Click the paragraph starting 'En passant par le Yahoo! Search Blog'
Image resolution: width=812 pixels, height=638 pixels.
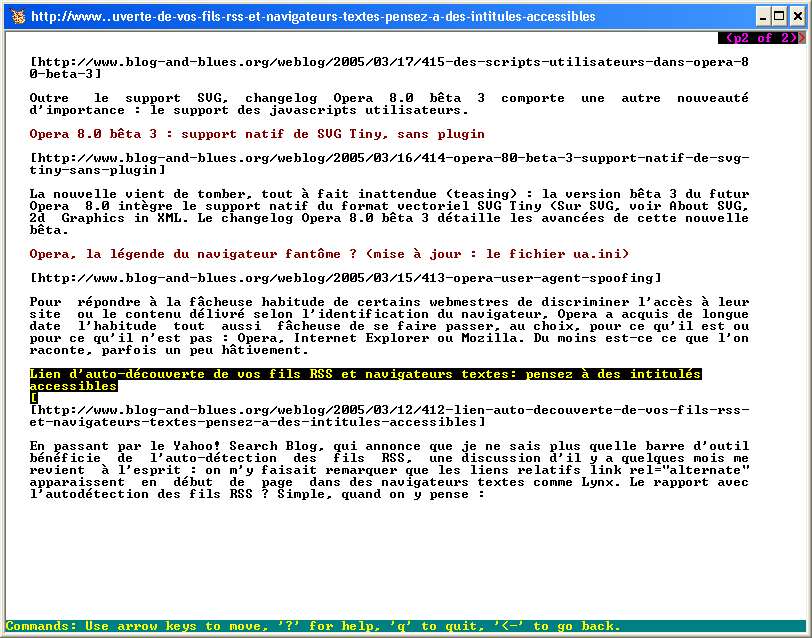point(389,470)
